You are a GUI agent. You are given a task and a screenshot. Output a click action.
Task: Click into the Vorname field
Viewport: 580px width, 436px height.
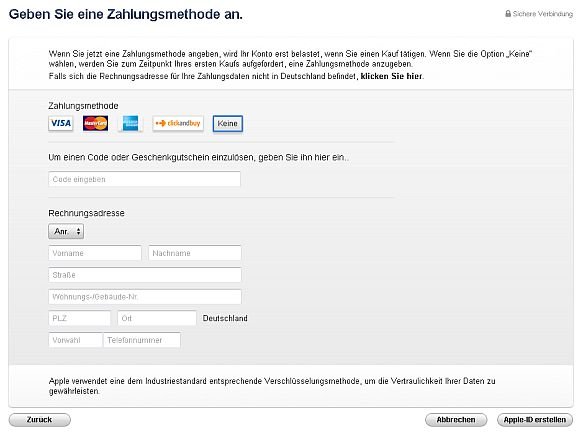click(95, 253)
